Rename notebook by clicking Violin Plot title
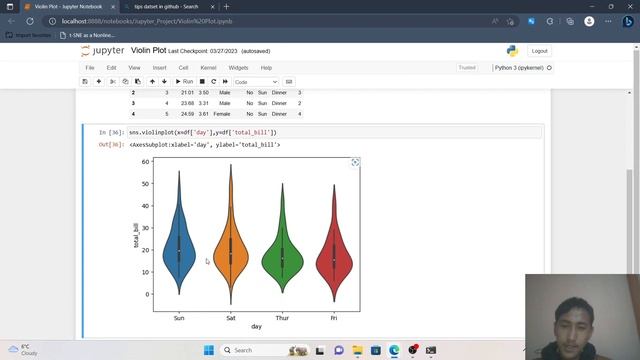 pyautogui.click(x=149, y=50)
